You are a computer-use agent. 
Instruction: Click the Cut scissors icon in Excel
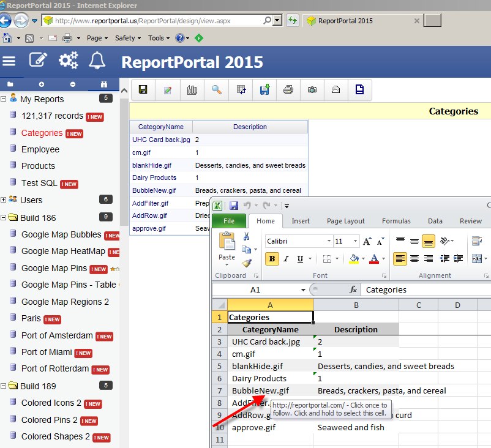[247, 236]
